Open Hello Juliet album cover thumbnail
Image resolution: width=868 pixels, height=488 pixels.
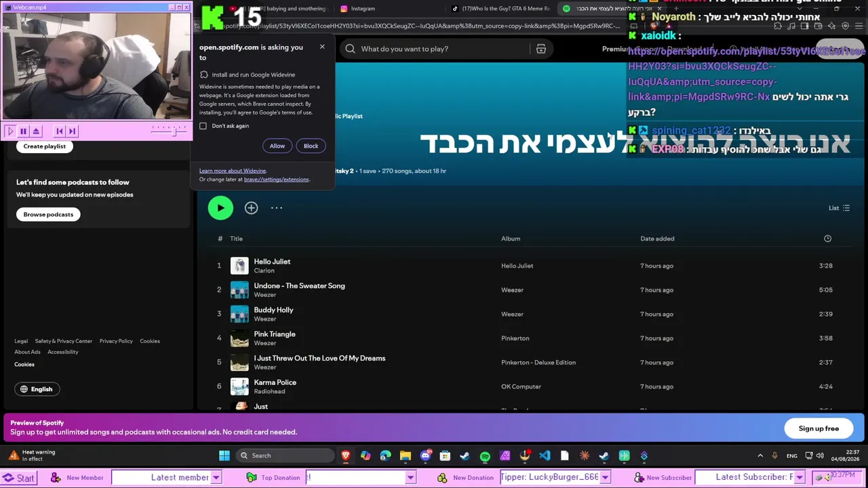239,266
